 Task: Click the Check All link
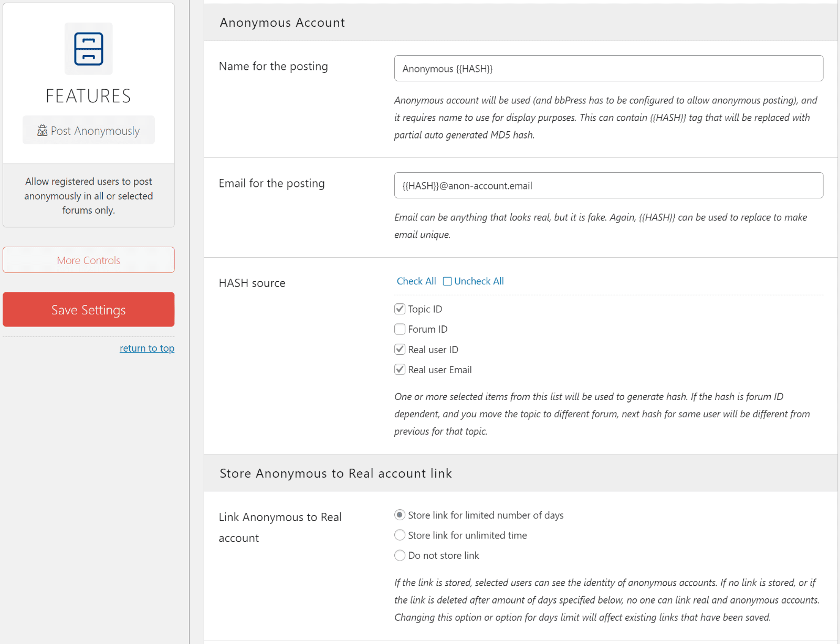tap(416, 281)
